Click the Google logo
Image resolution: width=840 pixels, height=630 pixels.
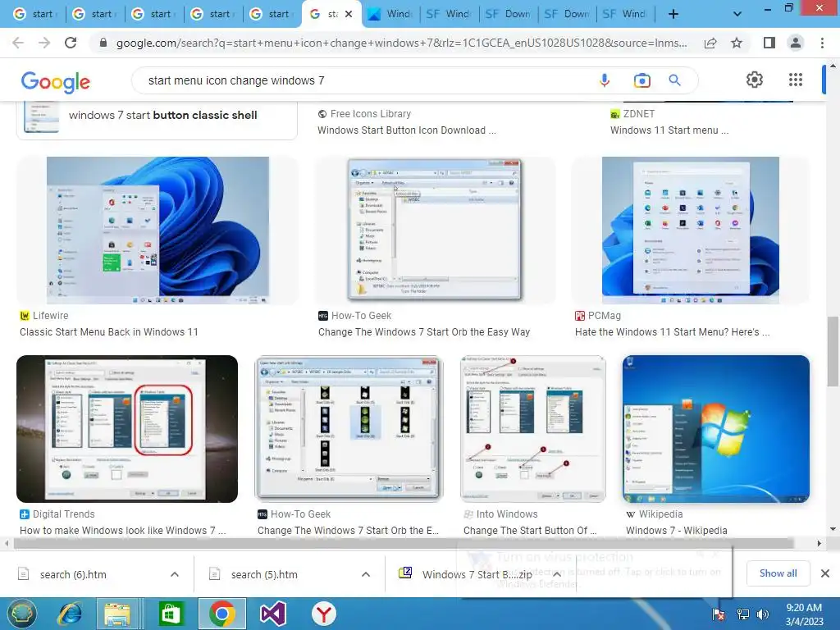(56, 81)
